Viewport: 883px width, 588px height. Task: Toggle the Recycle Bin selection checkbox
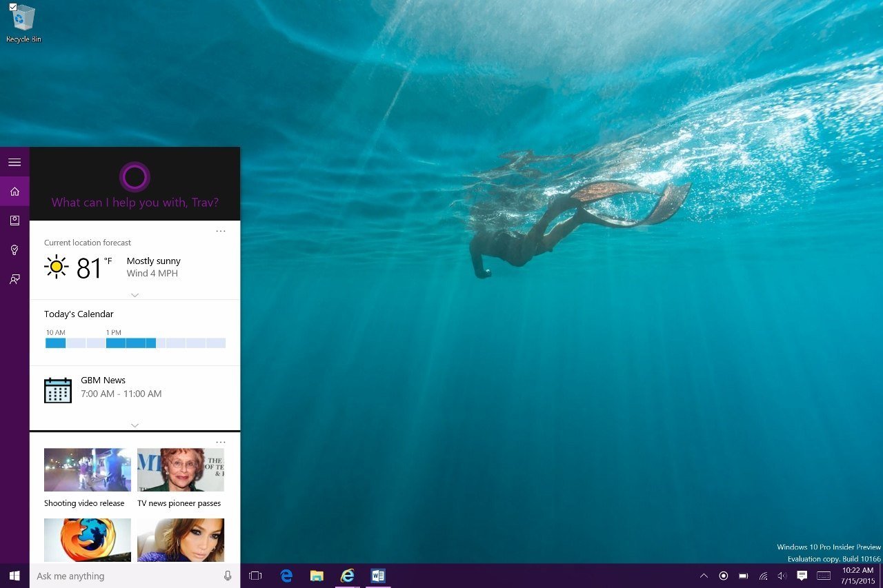pos(12,7)
